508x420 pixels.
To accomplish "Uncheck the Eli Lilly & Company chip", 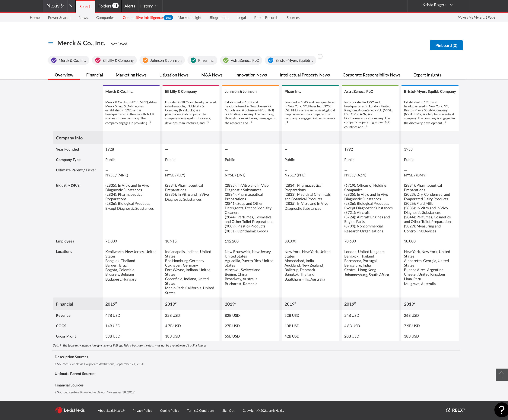I will (x=98, y=60).
